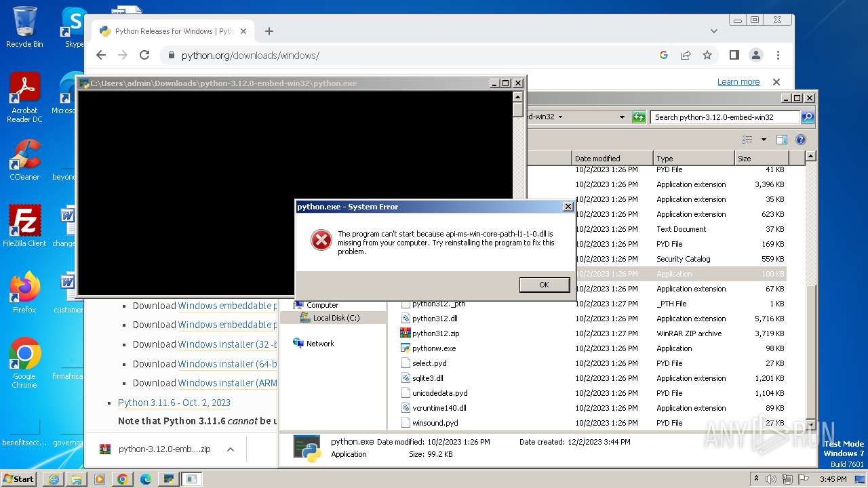Select winsound.pyd file
The width and height of the screenshot is (868, 488).
[435, 423]
